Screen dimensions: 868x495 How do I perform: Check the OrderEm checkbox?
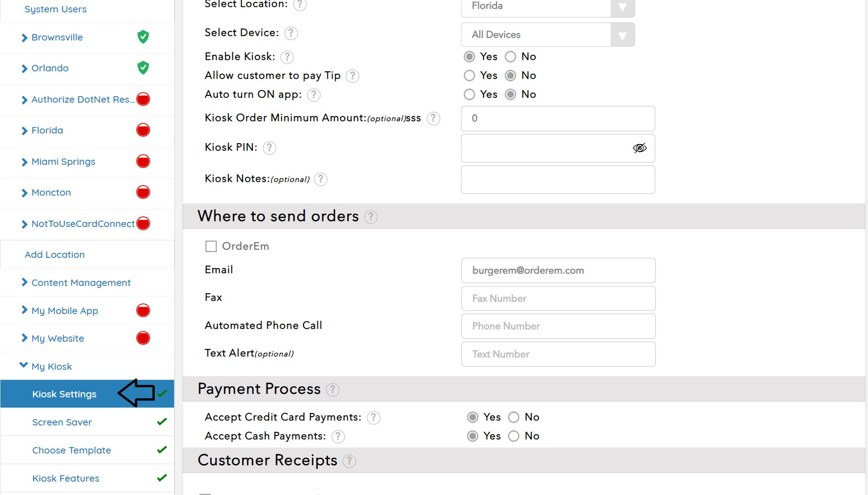(211, 246)
